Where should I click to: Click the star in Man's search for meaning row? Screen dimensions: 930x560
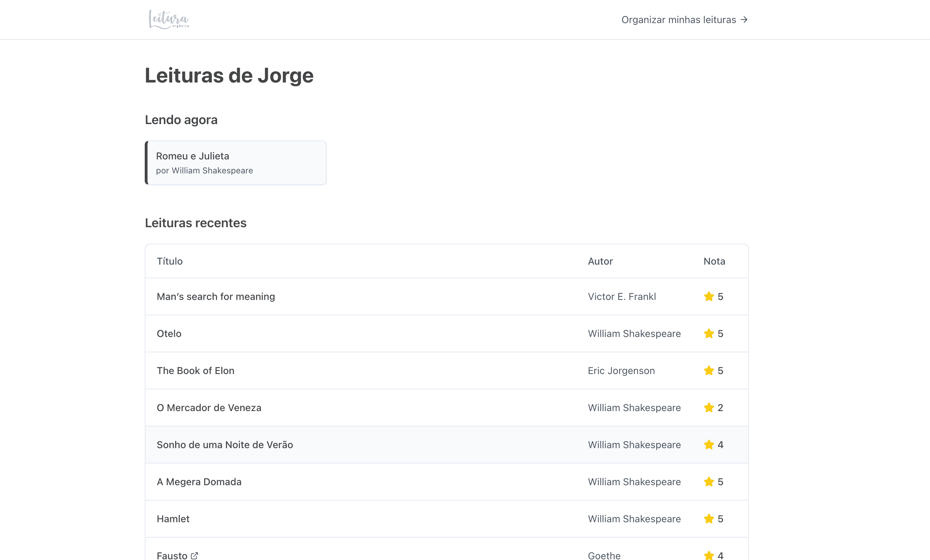(x=709, y=296)
